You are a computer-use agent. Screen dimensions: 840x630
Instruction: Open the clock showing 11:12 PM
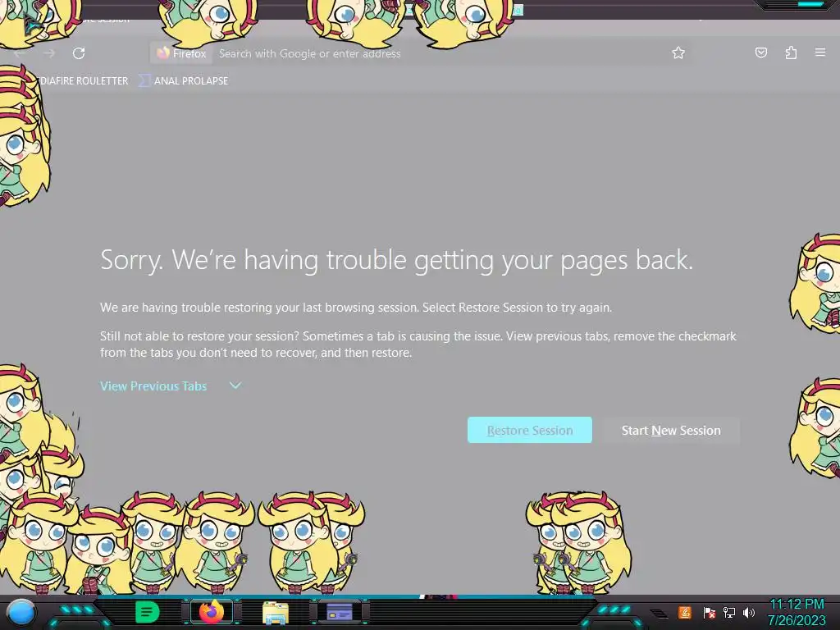click(x=797, y=612)
